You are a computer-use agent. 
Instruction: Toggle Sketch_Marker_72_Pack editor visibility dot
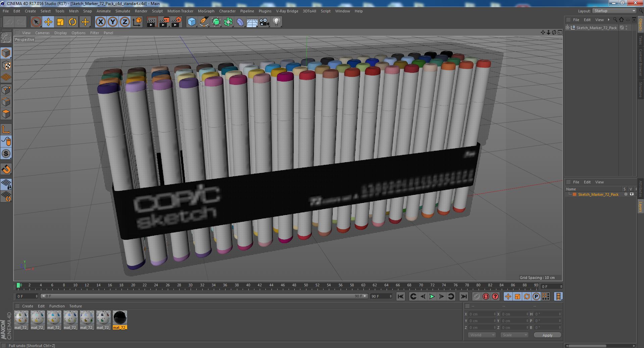627,26
